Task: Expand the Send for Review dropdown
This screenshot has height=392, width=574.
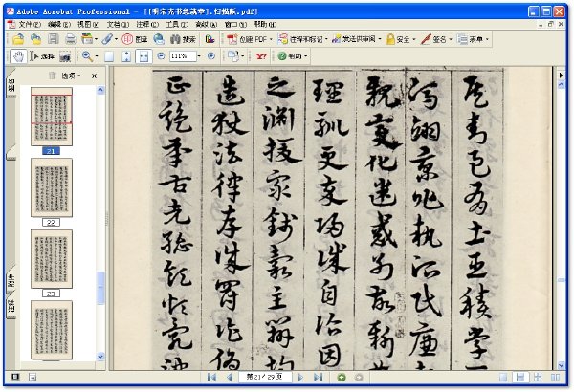Action: tap(380, 39)
